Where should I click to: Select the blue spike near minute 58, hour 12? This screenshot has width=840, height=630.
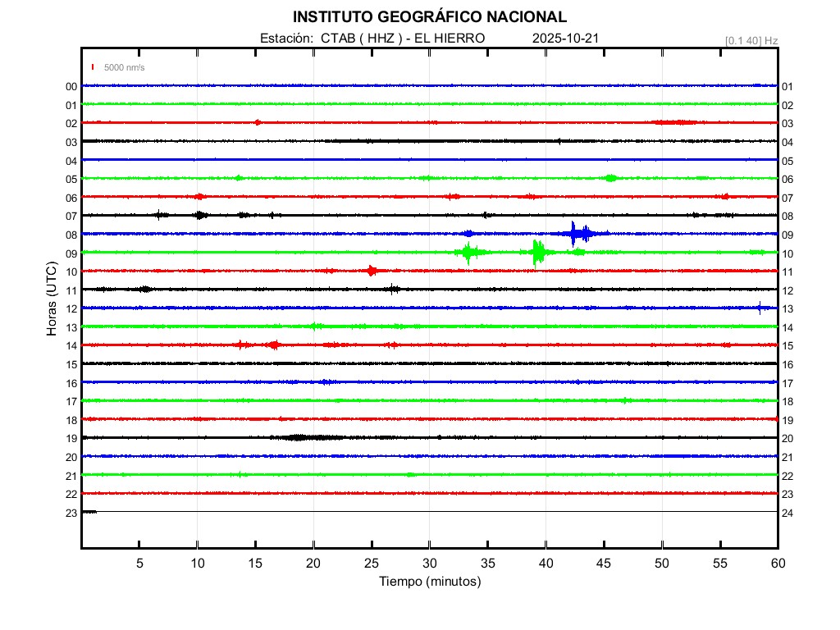(x=760, y=308)
